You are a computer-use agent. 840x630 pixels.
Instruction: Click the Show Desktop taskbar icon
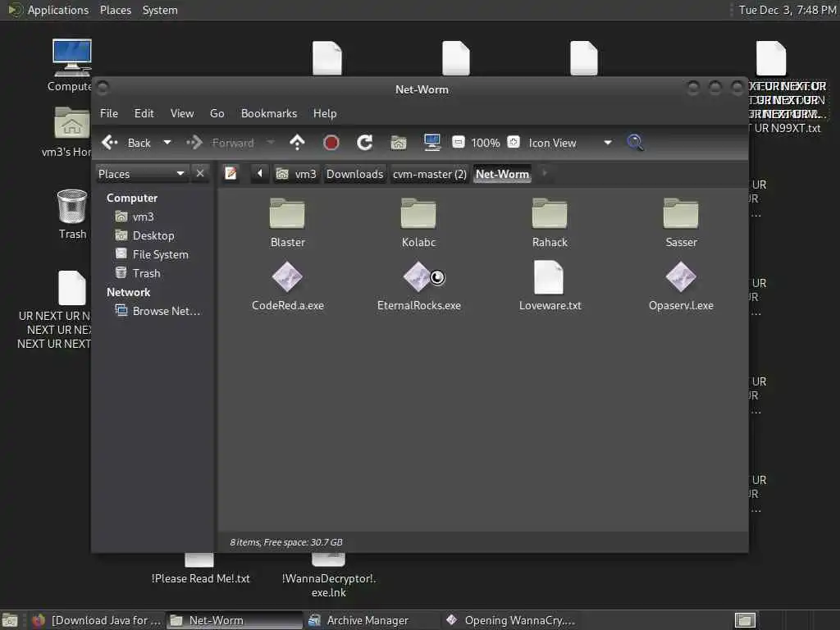10,620
